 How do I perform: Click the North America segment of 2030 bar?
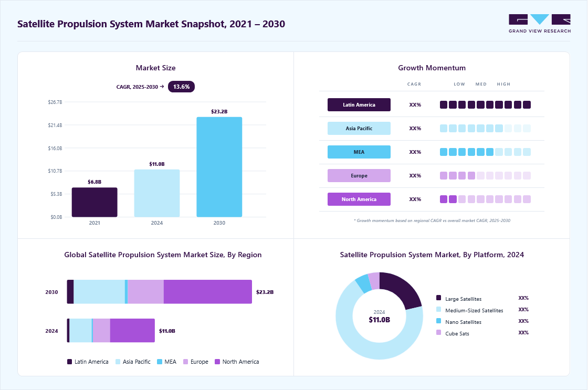click(208, 292)
